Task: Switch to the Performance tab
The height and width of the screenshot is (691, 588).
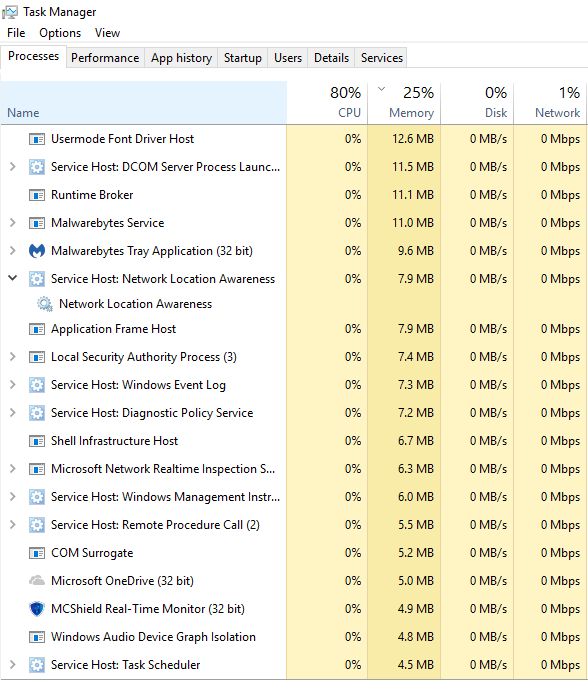Action: pos(105,58)
